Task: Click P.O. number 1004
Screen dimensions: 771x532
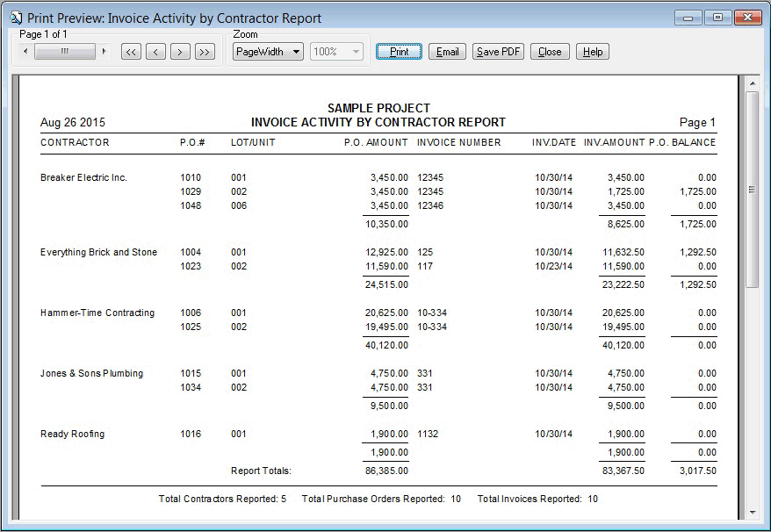Action: click(191, 252)
